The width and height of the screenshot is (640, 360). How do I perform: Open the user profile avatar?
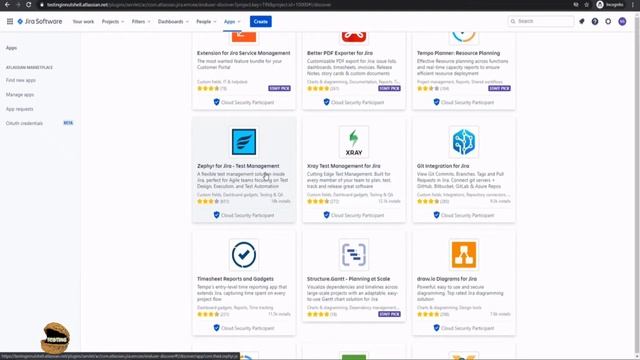(x=622, y=21)
